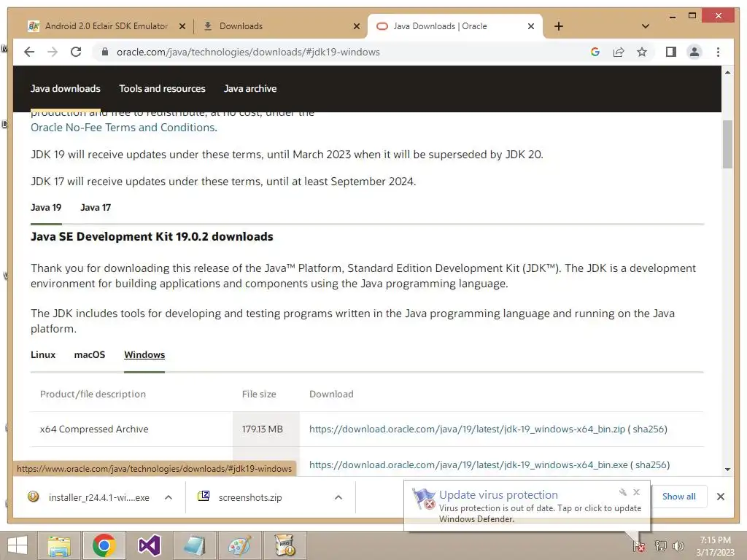Click Chrome icon in taskbar
The image size is (747, 560).
click(104, 545)
